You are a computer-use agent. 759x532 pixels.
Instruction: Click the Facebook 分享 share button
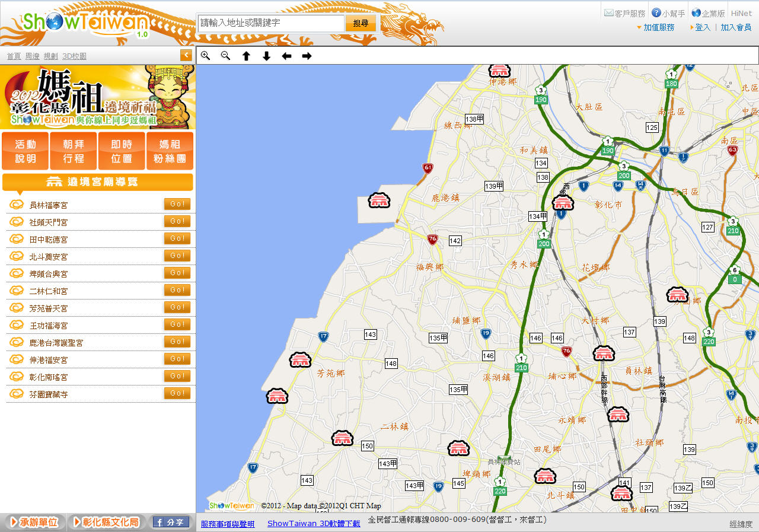coord(171,522)
